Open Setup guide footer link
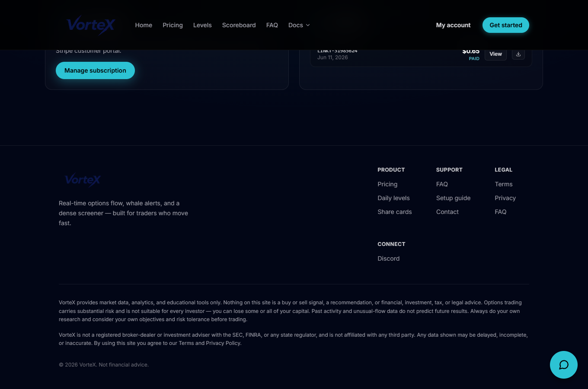Viewport: 588px width, 389px height. pyautogui.click(x=453, y=198)
